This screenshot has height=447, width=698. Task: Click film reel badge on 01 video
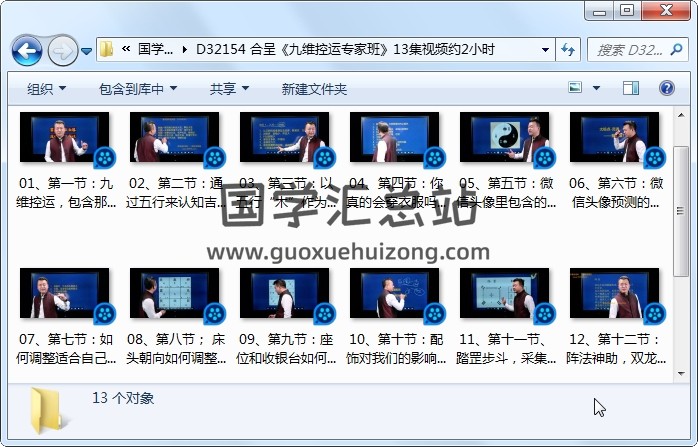[105, 158]
